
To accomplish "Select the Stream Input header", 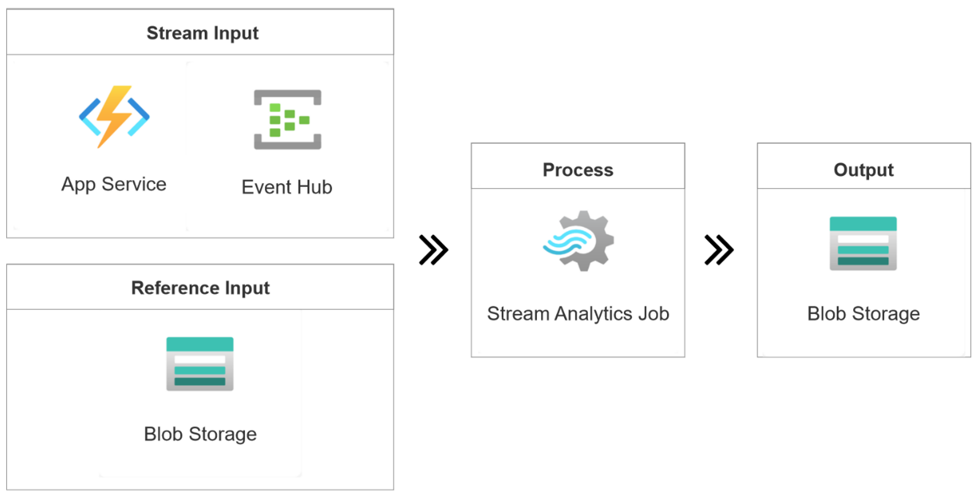I will [x=202, y=33].
